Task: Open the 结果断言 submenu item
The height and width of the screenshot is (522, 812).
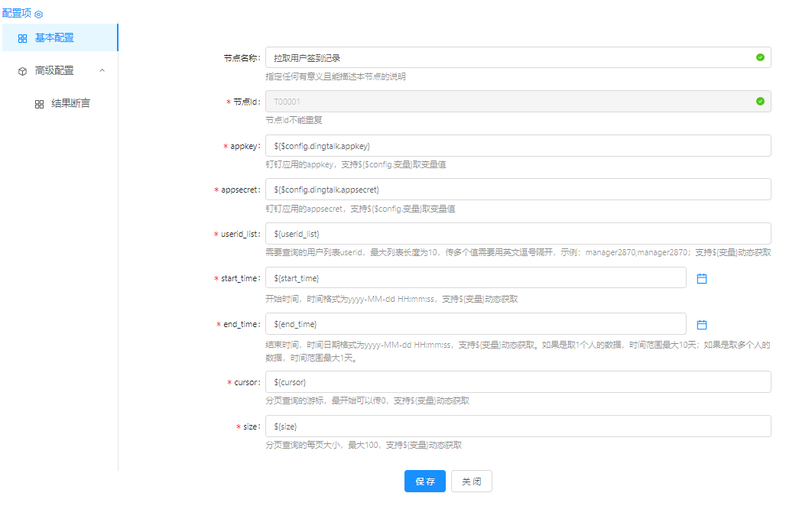Action: [70, 103]
